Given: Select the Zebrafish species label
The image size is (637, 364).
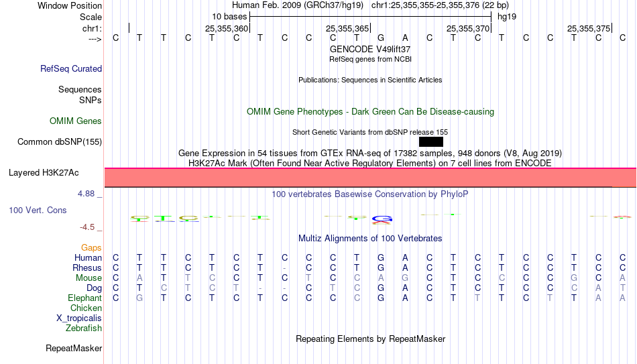Looking at the screenshot, I should (x=84, y=328).
